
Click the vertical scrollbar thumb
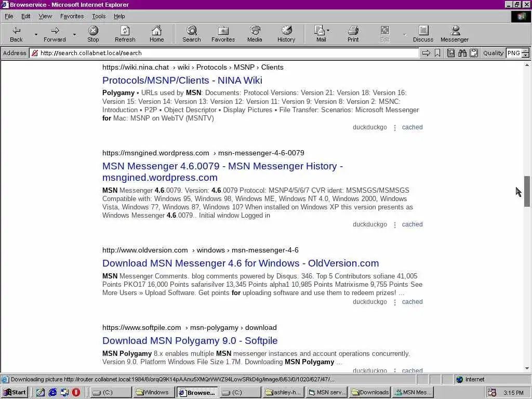[527, 191]
